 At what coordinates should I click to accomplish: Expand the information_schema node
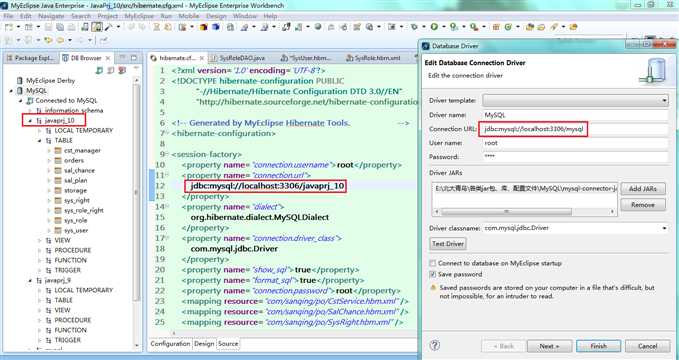30,110
